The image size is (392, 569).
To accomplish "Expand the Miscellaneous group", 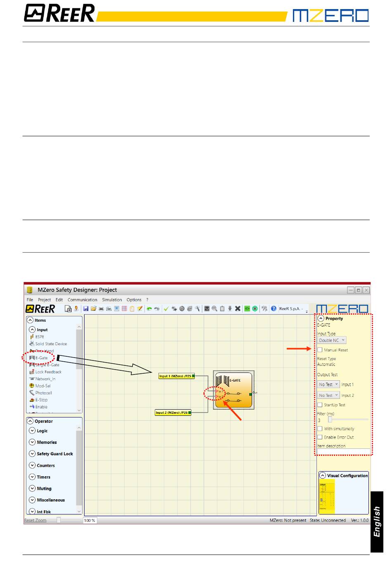I will [32, 500].
